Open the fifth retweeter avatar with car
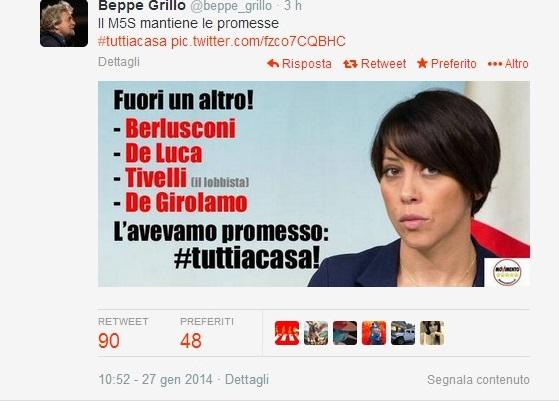This screenshot has width=559, height=401. pos(403,333)
